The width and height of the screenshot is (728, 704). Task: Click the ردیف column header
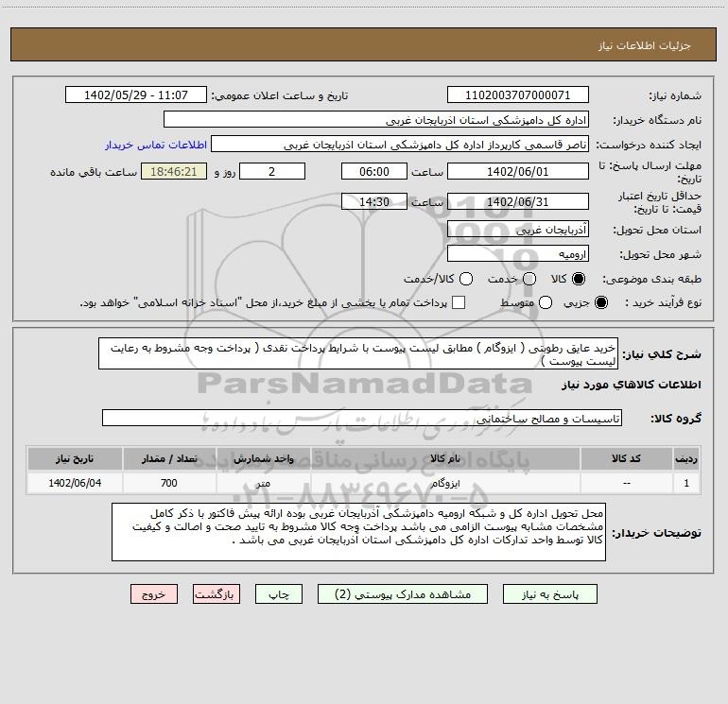point(686,458)
